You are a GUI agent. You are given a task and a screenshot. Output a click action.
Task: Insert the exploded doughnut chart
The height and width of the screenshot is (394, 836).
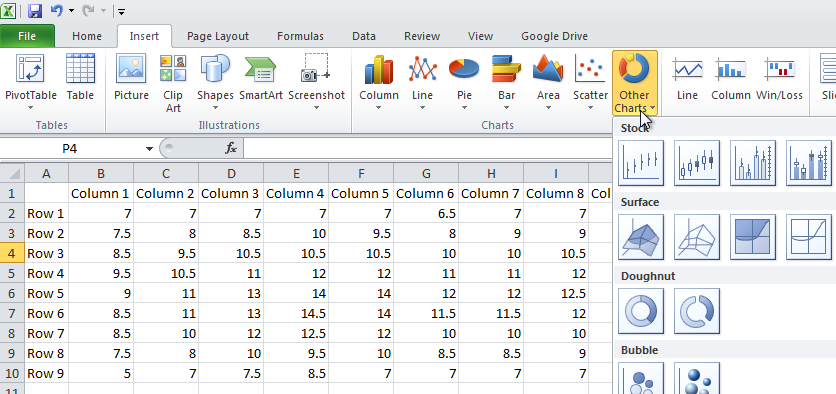(697, 311)
